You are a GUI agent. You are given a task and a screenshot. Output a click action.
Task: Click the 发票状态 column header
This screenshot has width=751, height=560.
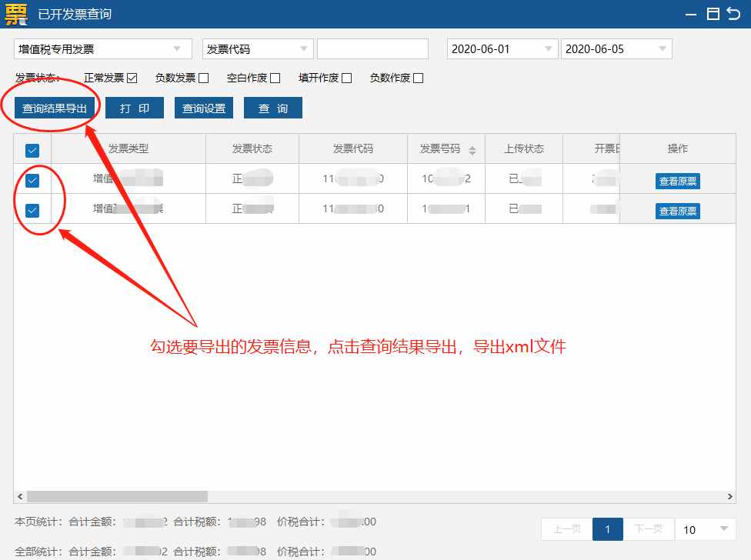252,149
